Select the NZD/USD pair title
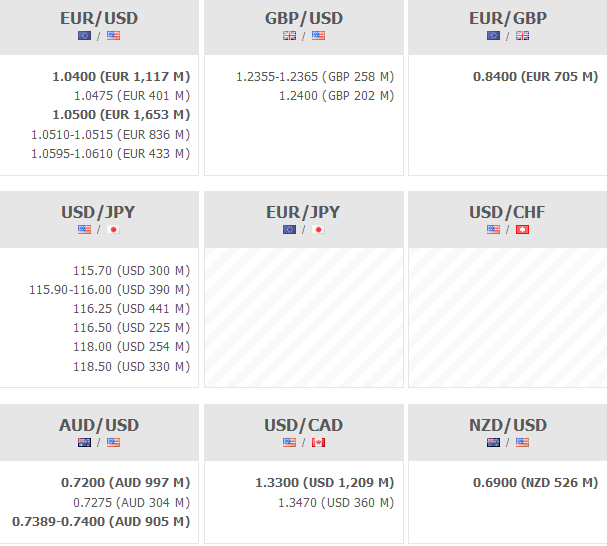This screenshot has height=546, width=607. pyautogui.click(x=508, y=425)
